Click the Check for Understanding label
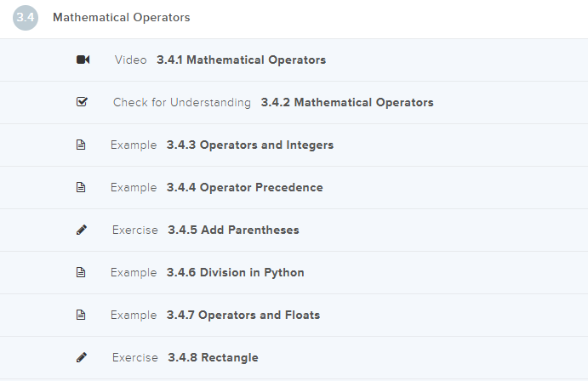The width and height of the screenshot is (588, 381). point(182,103)
